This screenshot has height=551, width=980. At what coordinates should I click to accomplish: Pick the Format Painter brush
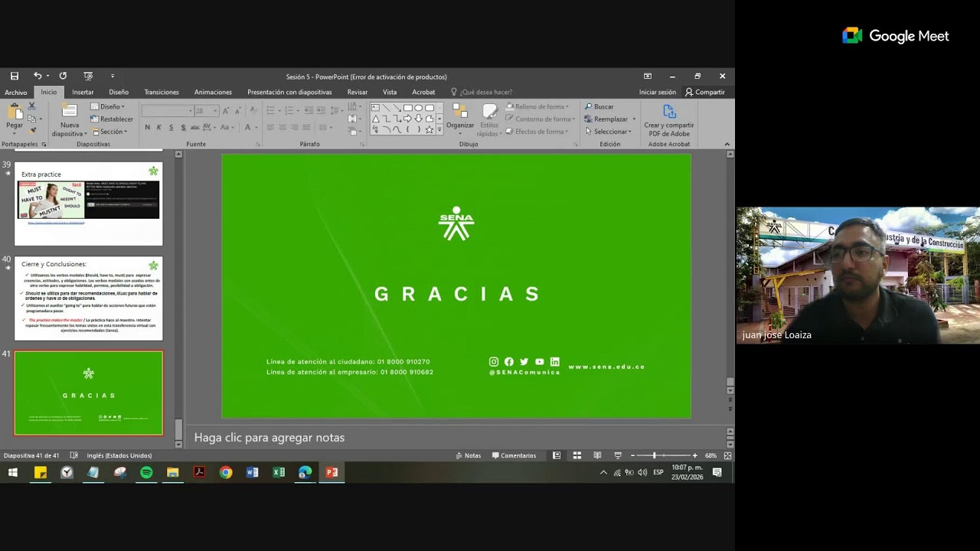[31, 131]
